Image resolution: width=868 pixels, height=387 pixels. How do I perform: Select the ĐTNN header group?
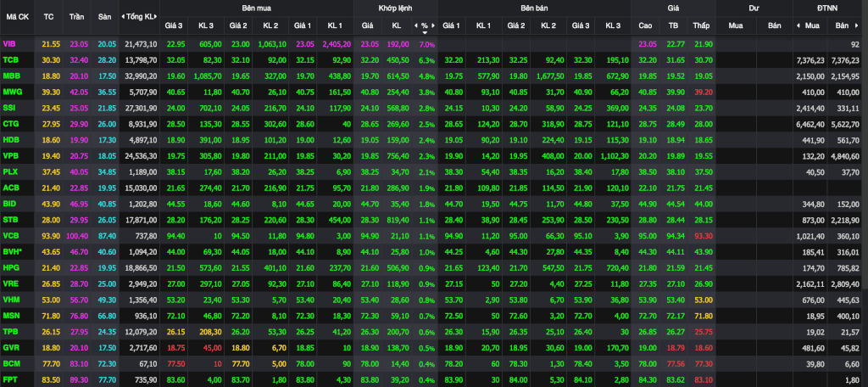click(x=827, y=8)
